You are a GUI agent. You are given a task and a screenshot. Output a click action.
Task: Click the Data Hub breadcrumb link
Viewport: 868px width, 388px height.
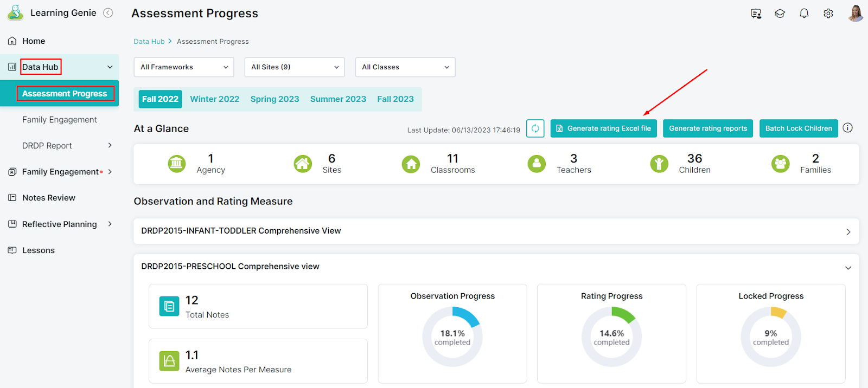[x=149, y=42]
